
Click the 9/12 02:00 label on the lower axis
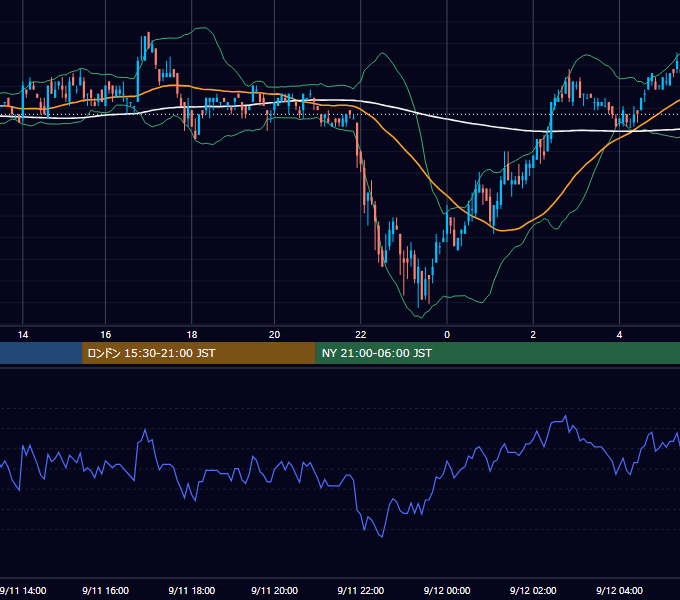[533, 590]
